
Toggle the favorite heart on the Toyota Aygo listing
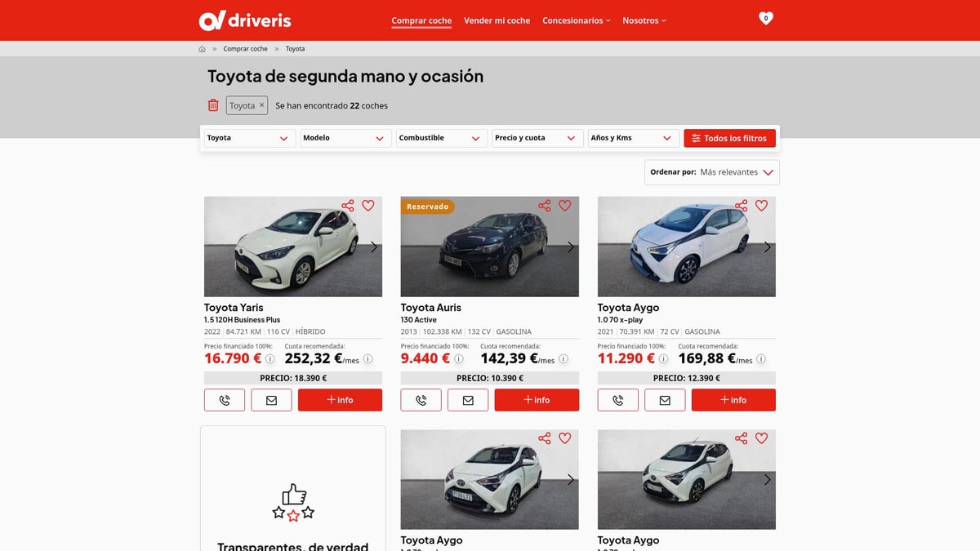coord(762,206)
